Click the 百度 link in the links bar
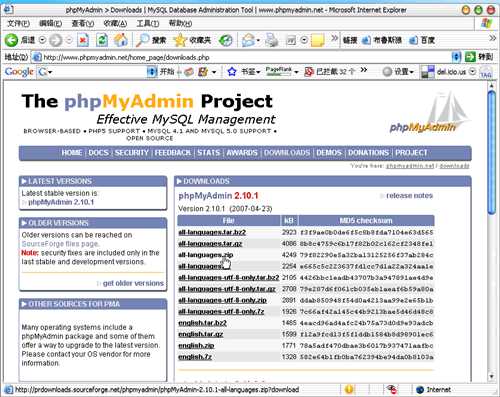This screenshot has height=397, width=500. [422, 40]
